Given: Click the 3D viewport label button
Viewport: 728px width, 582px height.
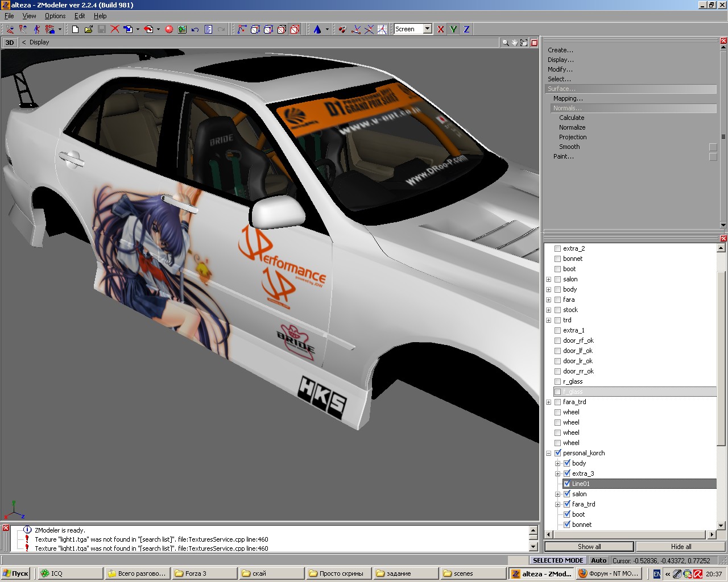Looking at the screenshot, I should point(10,43).
